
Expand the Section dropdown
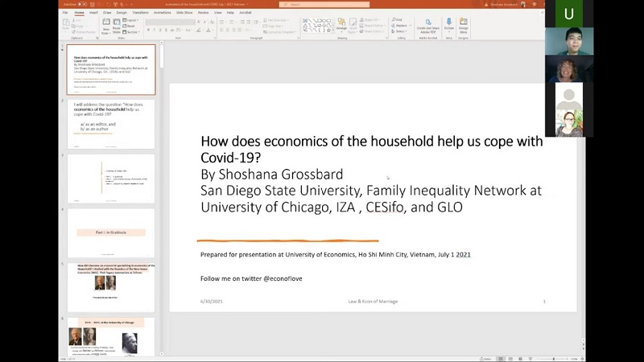pyautogui.click(x=131, y=31)
